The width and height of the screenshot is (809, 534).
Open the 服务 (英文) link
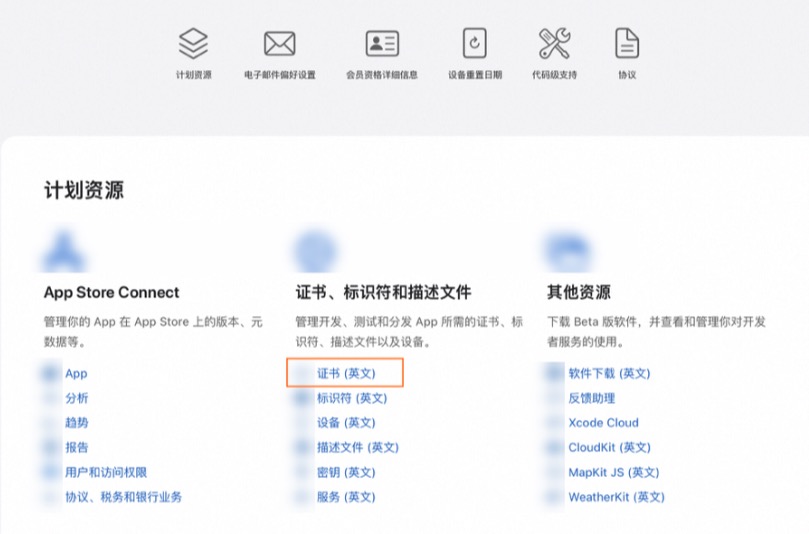(x=346, y=497)
